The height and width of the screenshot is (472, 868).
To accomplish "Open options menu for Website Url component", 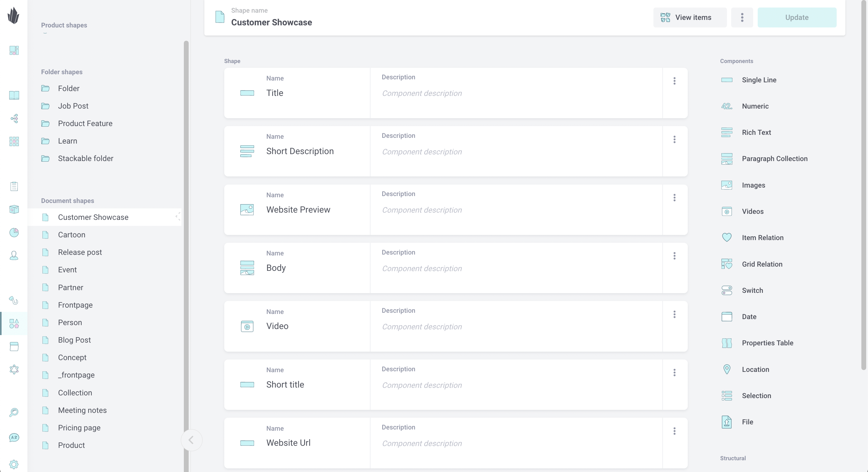I will coord(674,431).
